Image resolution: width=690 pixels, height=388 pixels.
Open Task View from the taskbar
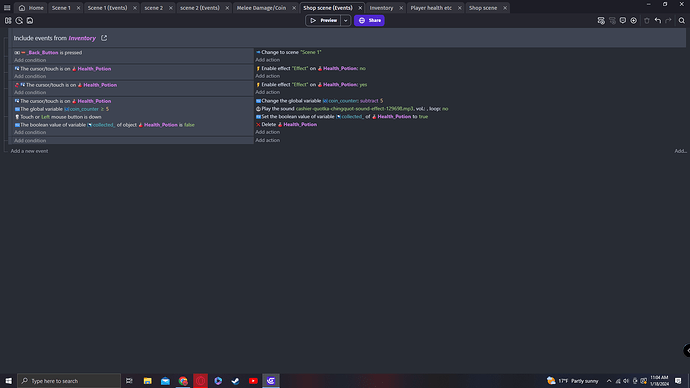tap(129, 381)
